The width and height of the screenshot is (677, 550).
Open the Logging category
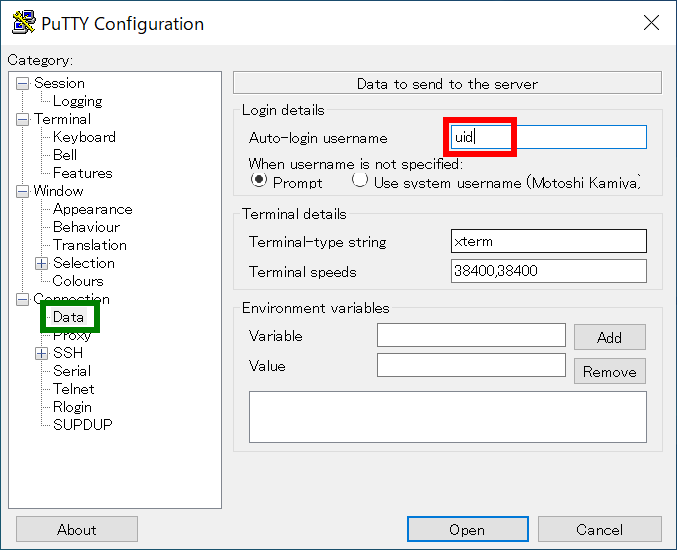tap(77, 101)
